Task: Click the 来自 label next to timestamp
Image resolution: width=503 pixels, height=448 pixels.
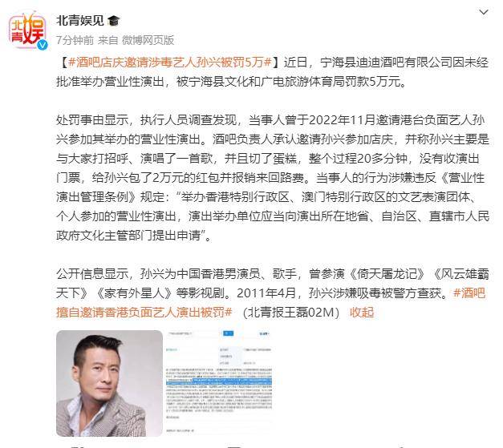Action: point(108,40)
